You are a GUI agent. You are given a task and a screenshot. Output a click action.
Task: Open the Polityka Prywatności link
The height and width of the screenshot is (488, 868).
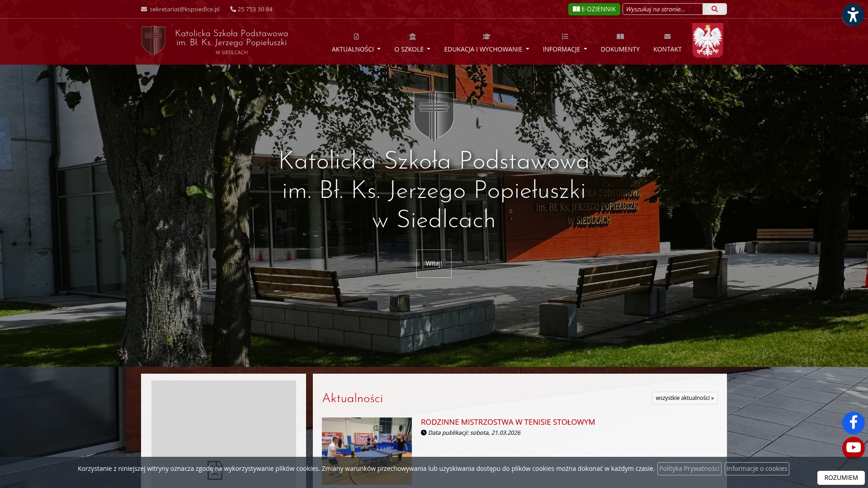point(689,469)
